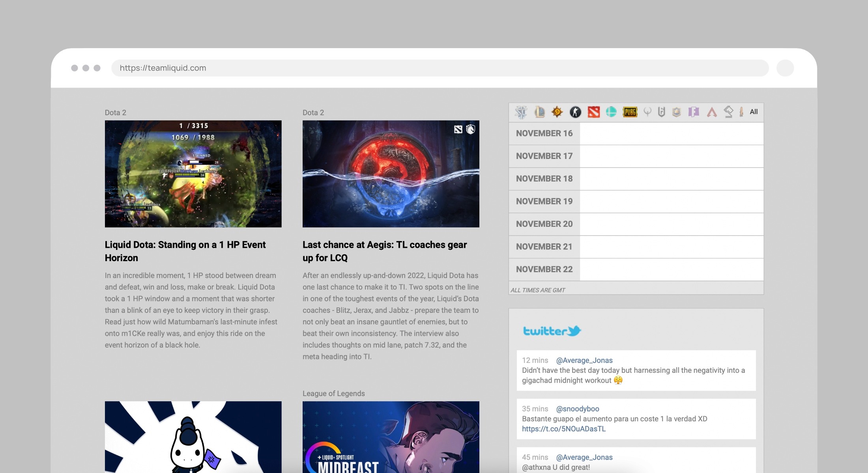Click the Hearthstone filter icon
868x473 pixels.
click(557, 112)
